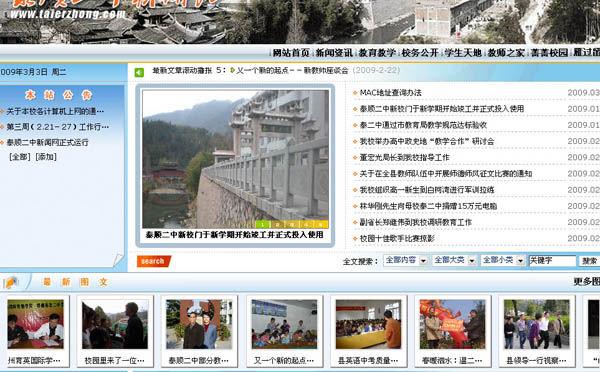Open the 菁菁校园 navigation item

[x=549, y=53]
